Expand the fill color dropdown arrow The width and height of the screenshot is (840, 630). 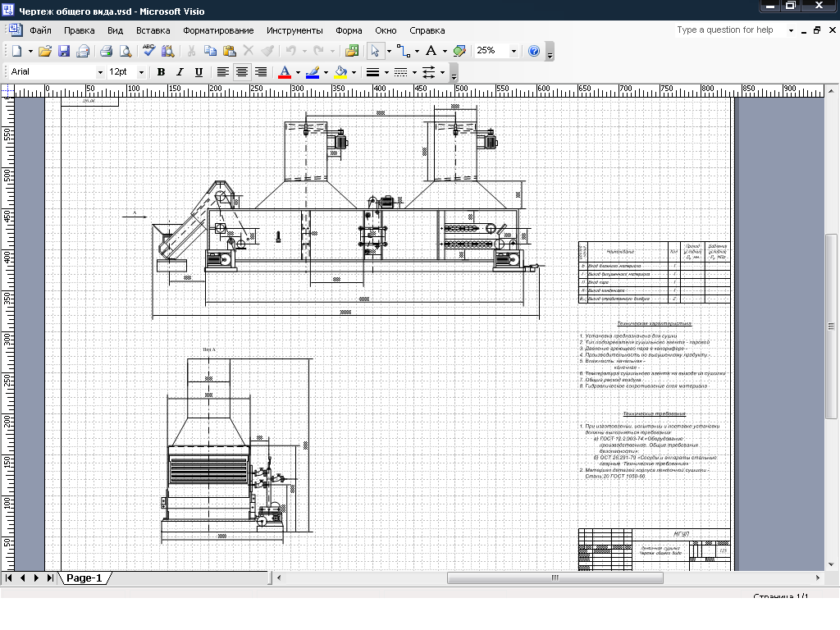click(x=354, y=72)
